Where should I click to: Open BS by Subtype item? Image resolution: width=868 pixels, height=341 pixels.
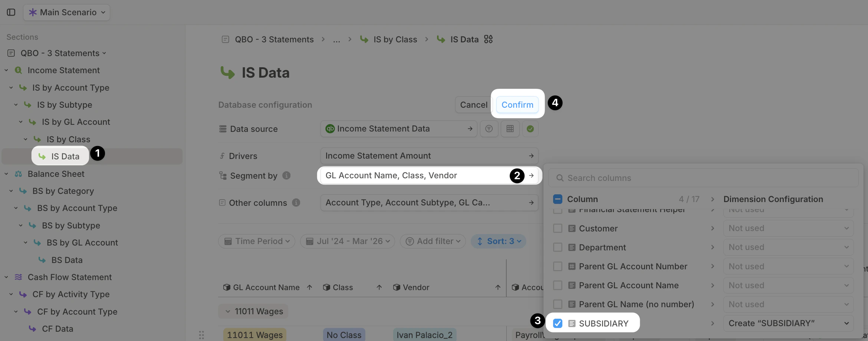(x=70, y=225)
